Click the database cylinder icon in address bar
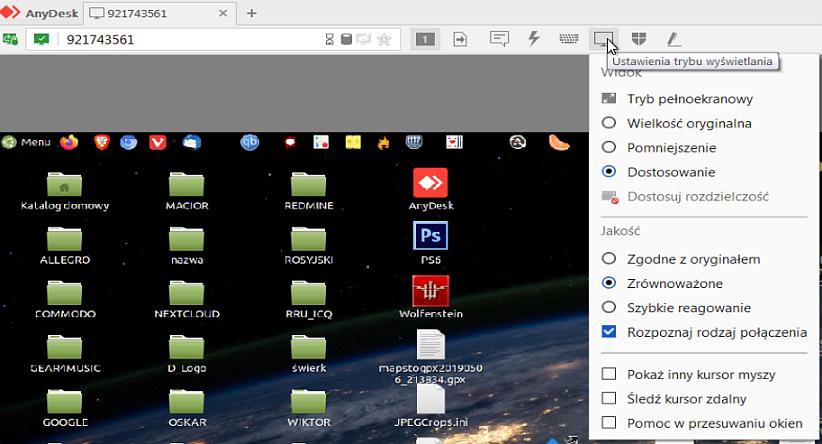The image size is (822, 444). (x=346, y=39)
